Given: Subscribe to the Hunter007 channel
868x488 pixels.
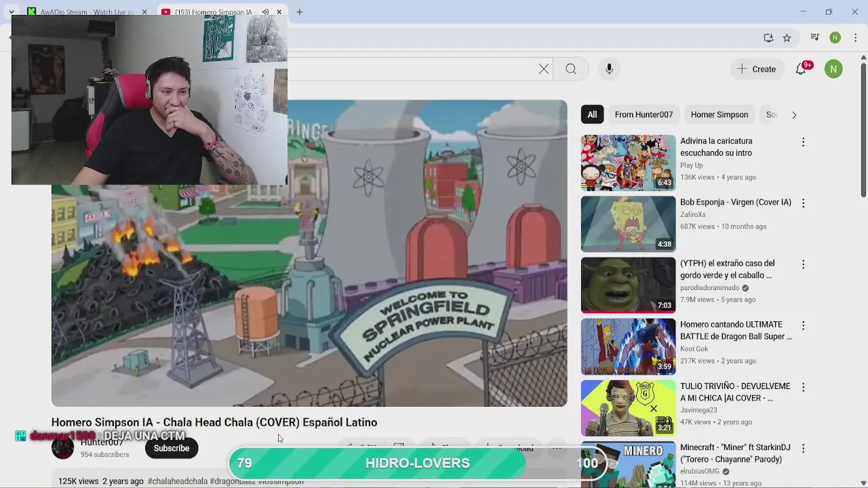Looking at the screenshot, I should point(172,448).
